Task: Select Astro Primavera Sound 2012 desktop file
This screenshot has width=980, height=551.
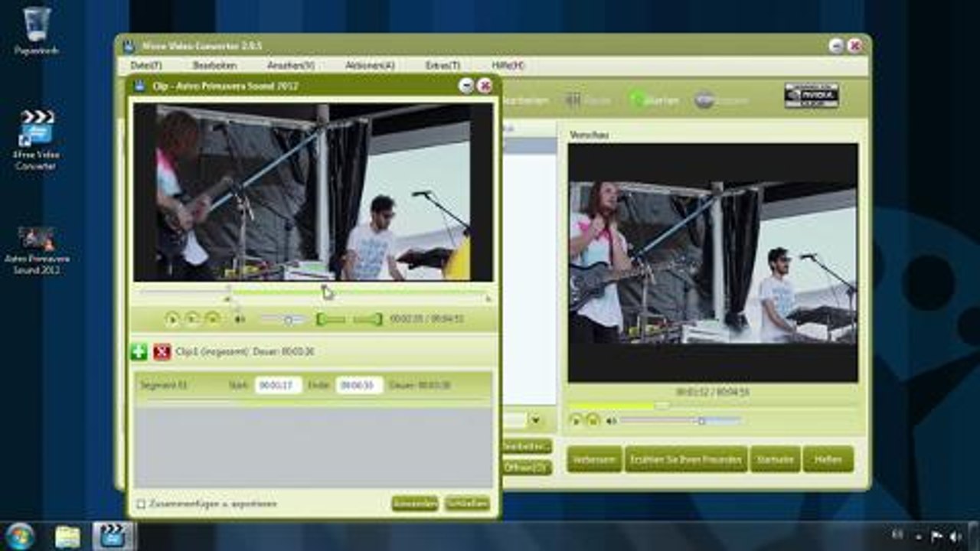Action: tap(36, 250)
